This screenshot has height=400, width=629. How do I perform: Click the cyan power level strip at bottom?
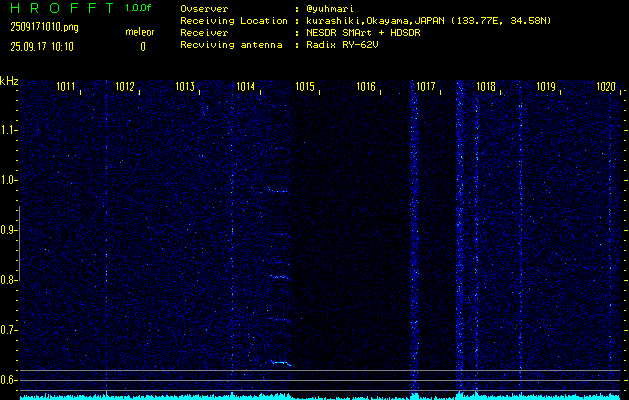(320, 397)
